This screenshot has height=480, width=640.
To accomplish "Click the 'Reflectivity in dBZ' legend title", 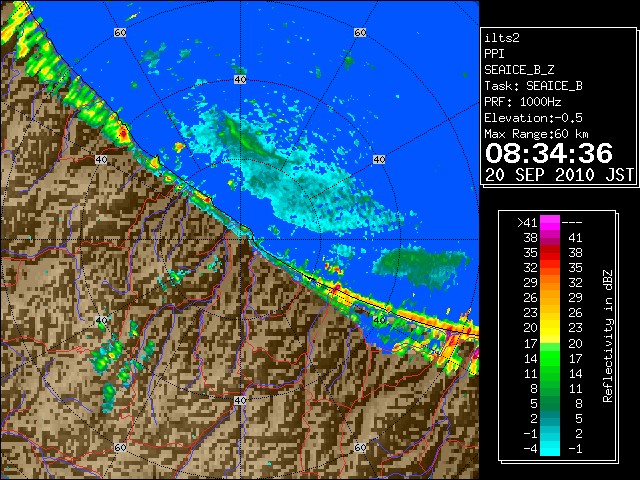I will (608, 336).
